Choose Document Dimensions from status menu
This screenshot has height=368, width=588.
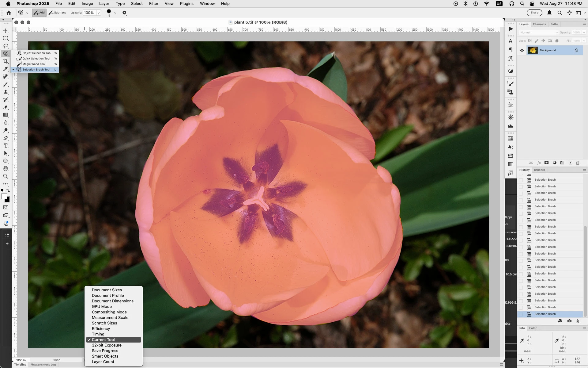[x=112, y=301]
